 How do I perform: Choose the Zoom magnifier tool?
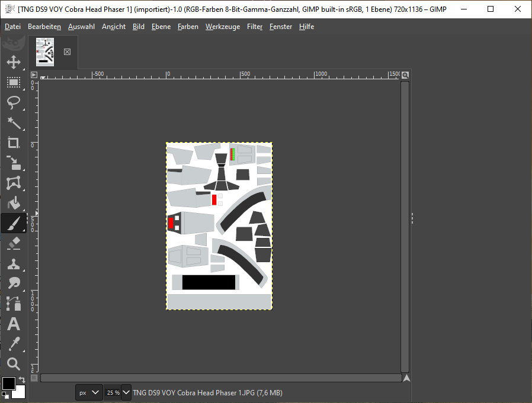14,364
